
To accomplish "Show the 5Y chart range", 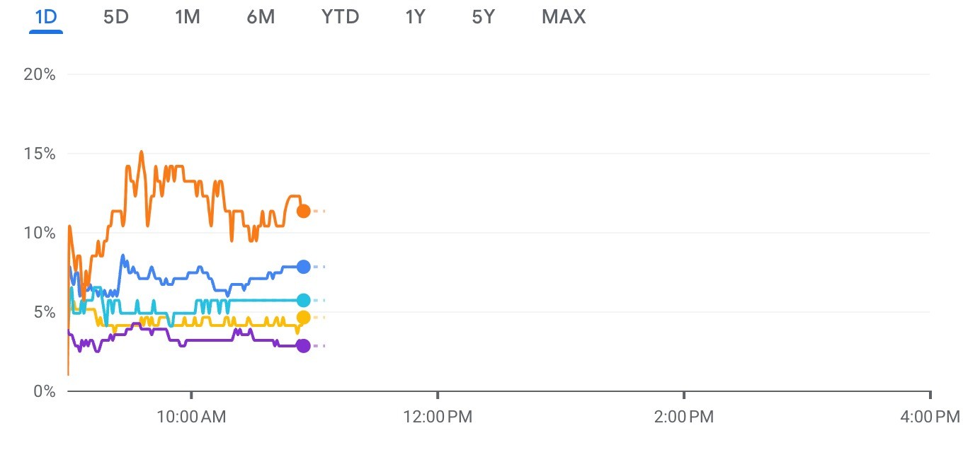I will 484,17.
